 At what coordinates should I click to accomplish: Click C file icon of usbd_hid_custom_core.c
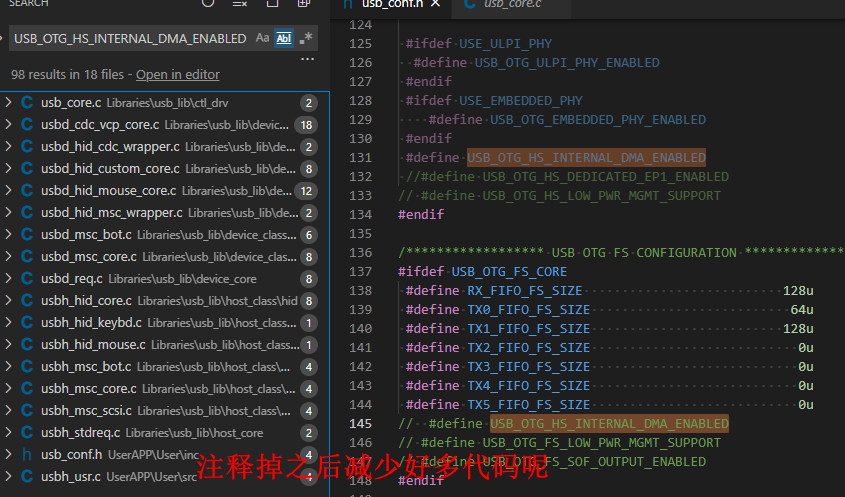[x=27, y=169]
